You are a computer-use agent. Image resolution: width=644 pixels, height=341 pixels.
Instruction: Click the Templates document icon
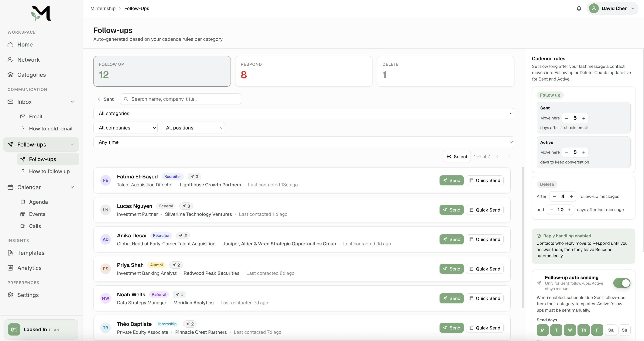tap(11, 253)
